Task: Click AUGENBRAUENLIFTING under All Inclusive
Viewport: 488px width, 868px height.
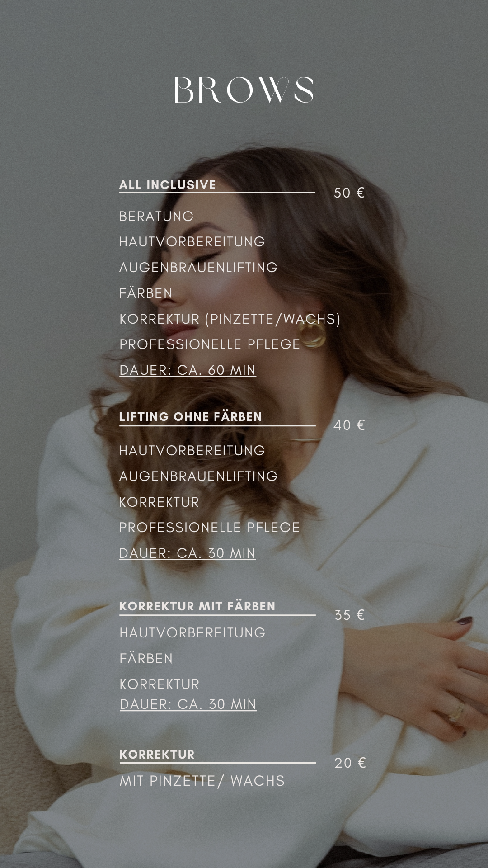Action: point(198,268)
